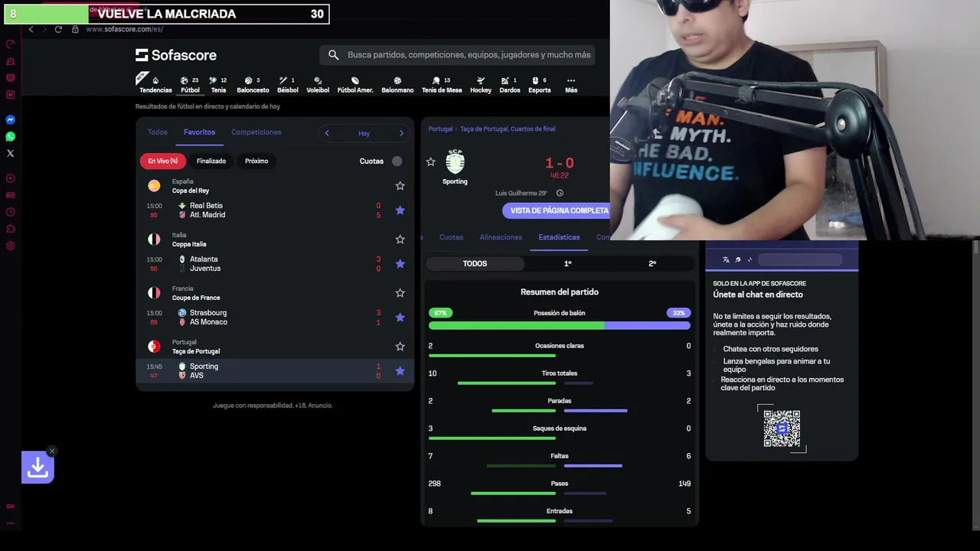The height and width of the screenshot is (551, 980).
Task: Favorite the Copa del Rey competition
Action: (x=400, y=186)
